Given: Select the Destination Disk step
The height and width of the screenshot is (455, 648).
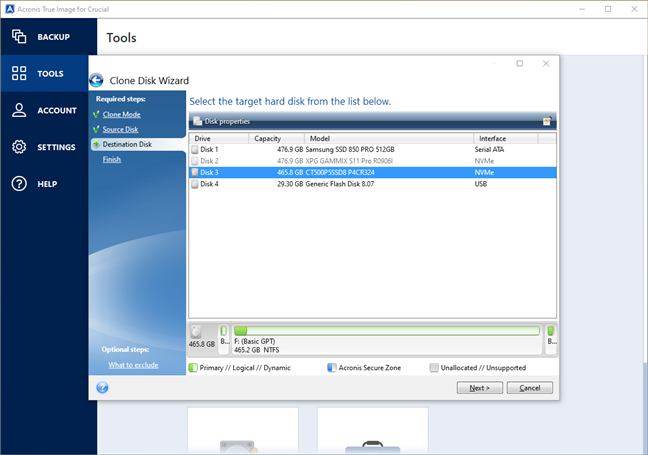Looking at the screenshot, I should pos(127,144).
